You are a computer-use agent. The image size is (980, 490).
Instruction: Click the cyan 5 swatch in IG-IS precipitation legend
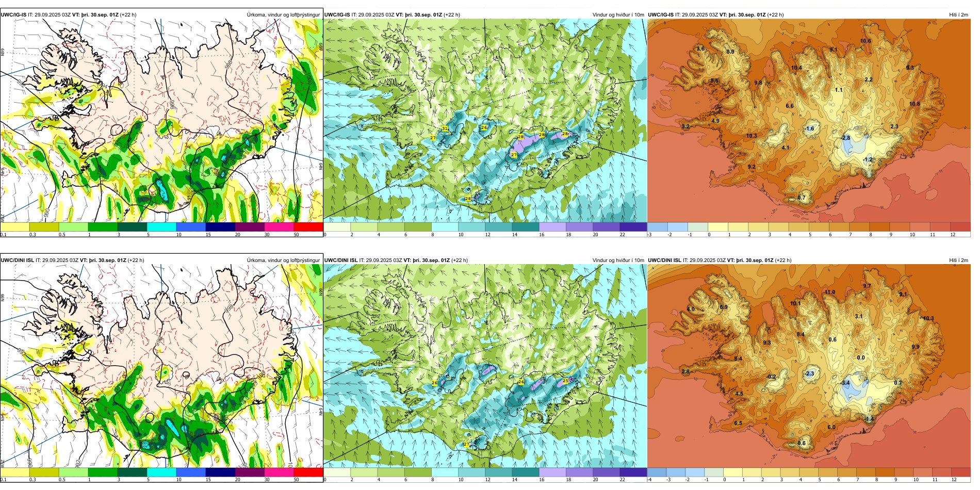[161, 226]
